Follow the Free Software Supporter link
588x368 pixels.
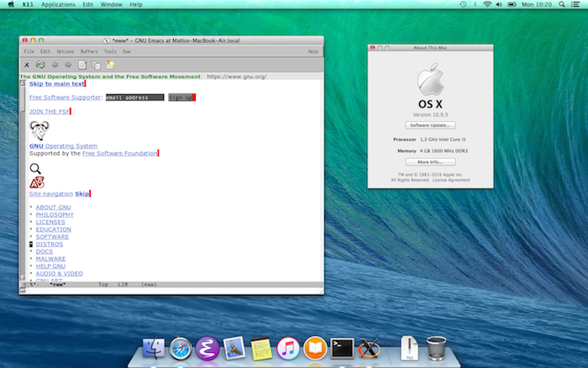[x=66, y=97]
